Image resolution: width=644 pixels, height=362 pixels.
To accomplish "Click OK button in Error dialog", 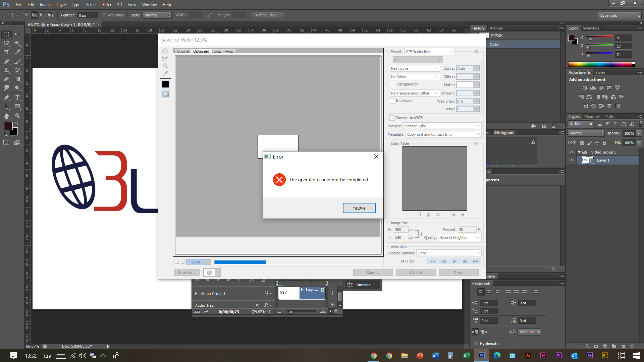I will point(359,208).
